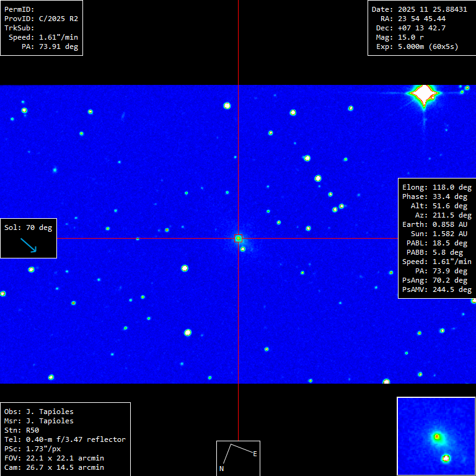Open the zoomed comet inset thumbnail
Image resolution: width=476 pixels, height=476 pixels.
click(x=436, y=436)
